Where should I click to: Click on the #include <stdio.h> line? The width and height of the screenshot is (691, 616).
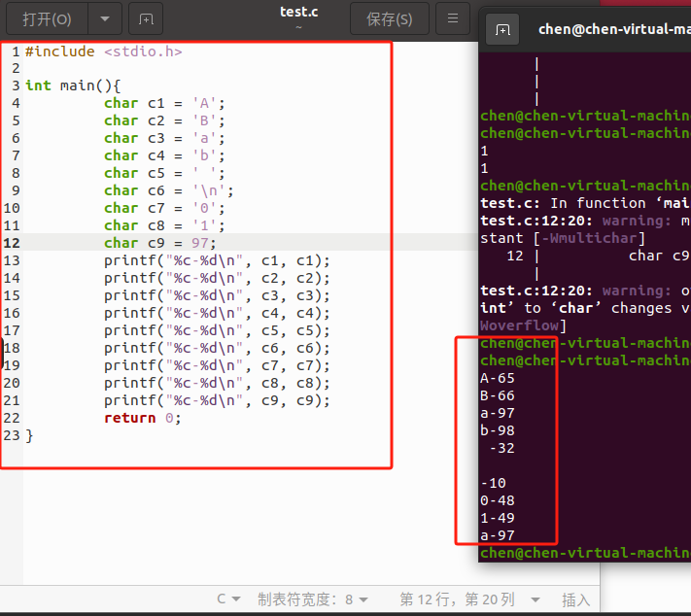(x=103, y=51)
